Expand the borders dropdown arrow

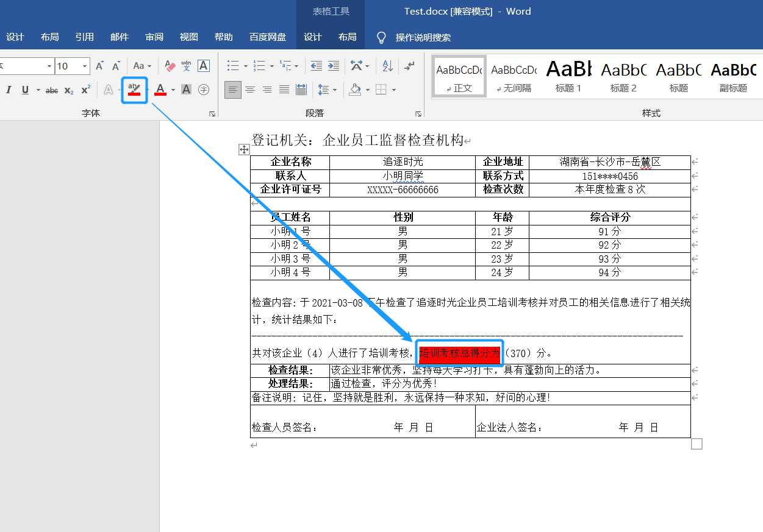pyautogui.click(x=394, y=90)
